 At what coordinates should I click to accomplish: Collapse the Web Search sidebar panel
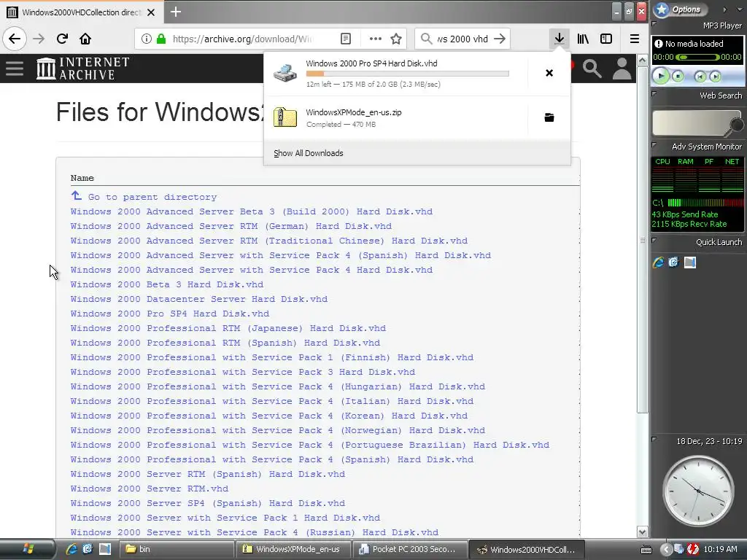pyautogui.click(x=654, y=94)
